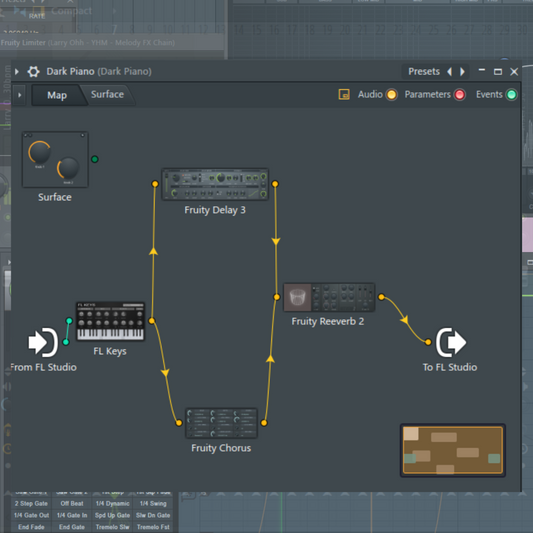Click FL Keys yellow audio output port

tap(152, 321)
